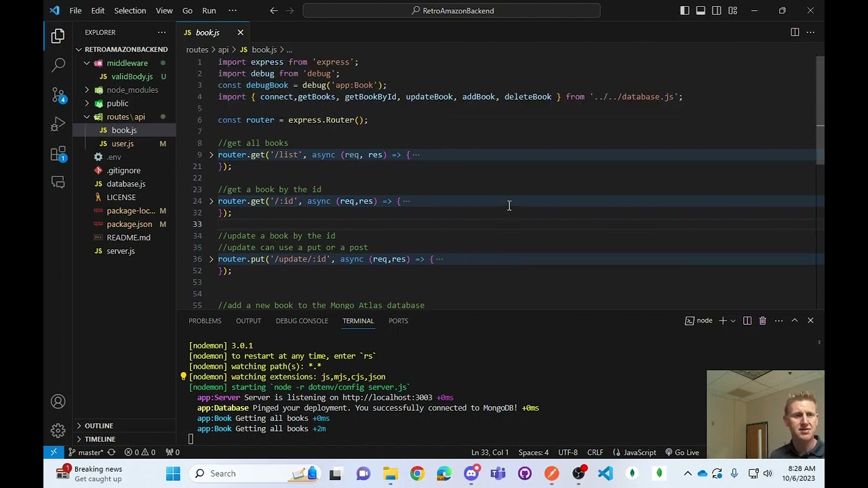
Task: Open database.js in the explorer
Action: click(125, 184)
